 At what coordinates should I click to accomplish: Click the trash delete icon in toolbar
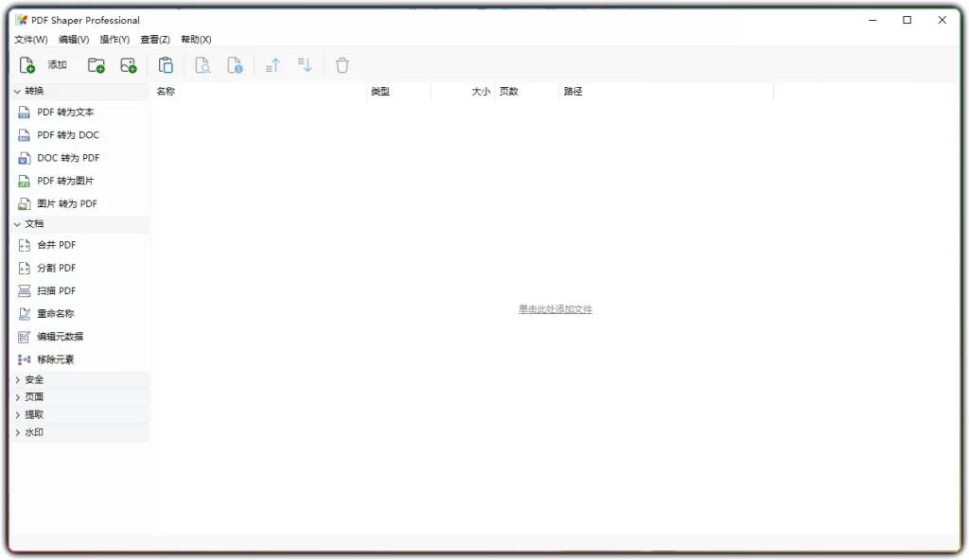point(342,64)
